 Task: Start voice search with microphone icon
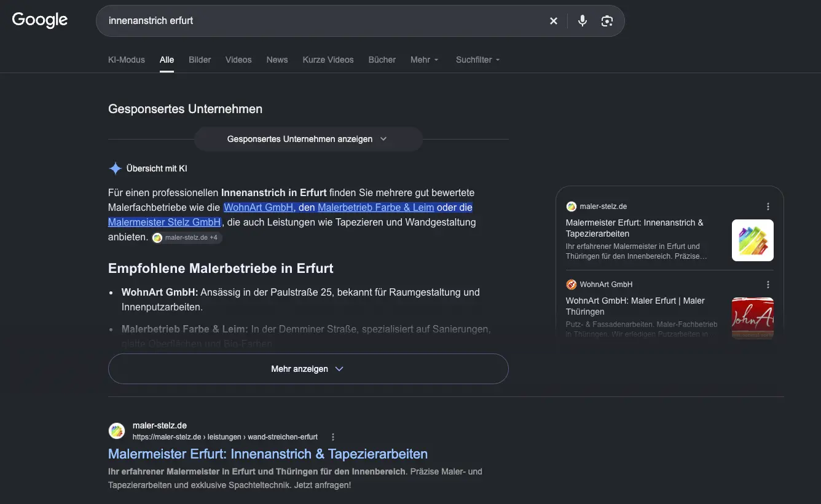[583, 21]
